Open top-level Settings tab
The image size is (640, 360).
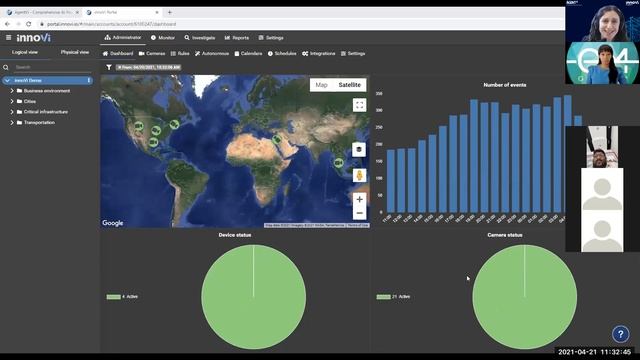click(271, 38)
